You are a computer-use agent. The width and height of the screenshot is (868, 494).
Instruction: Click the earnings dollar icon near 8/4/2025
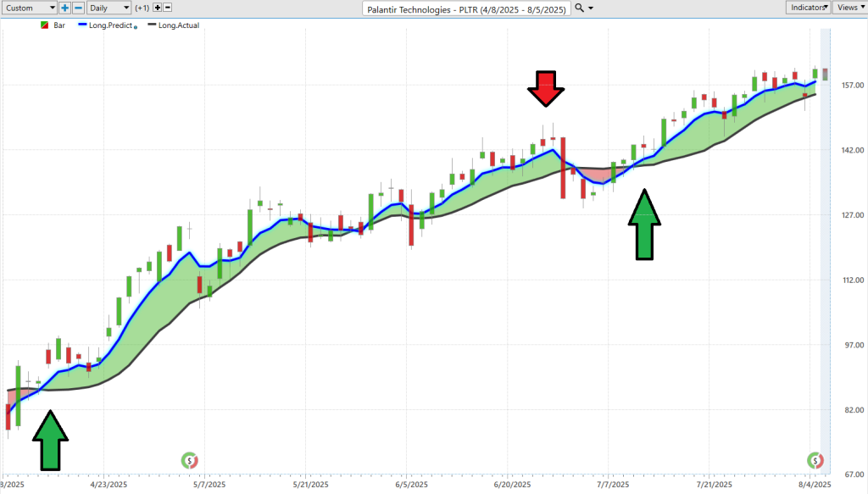point(815,461)
